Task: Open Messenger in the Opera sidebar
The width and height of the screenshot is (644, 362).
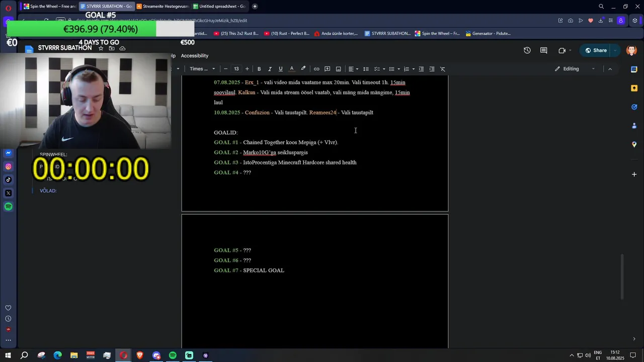Action: click(x=8, y=153)
